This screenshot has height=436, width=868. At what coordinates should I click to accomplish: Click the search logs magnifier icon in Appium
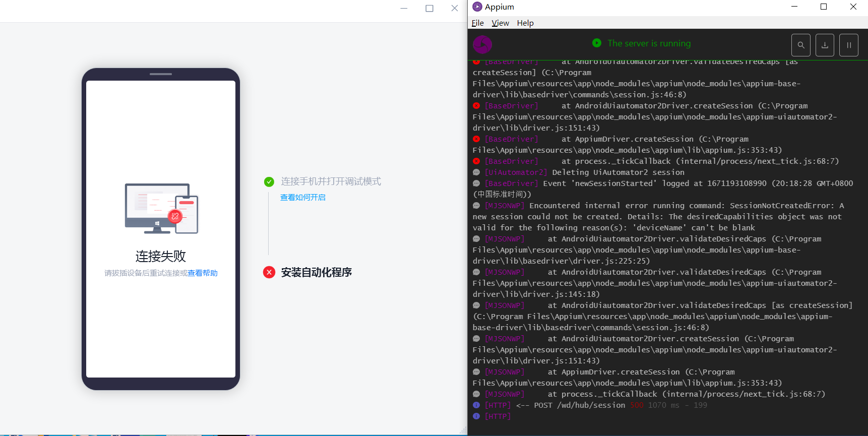pos(801,45)
